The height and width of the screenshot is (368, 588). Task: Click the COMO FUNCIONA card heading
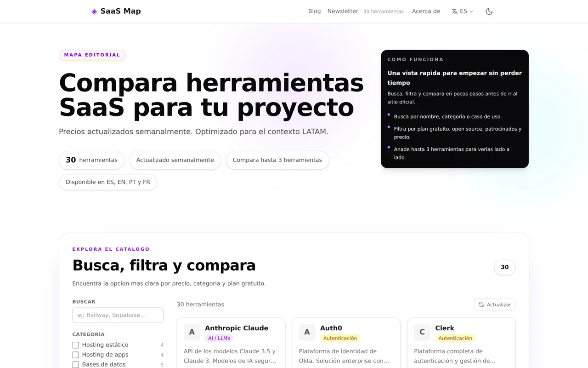pos(415,59)
